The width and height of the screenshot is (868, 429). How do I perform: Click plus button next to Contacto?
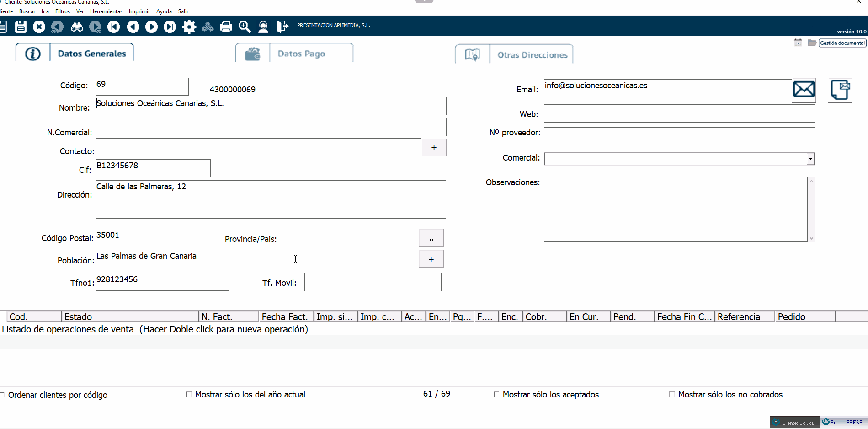coord(434,148)
